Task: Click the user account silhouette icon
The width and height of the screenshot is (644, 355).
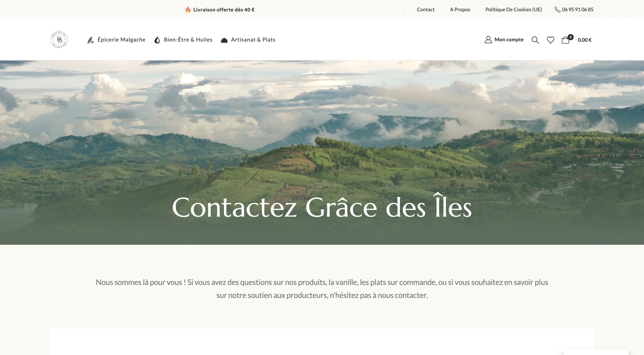Action: pyautogui.click(x=488, y=40)
